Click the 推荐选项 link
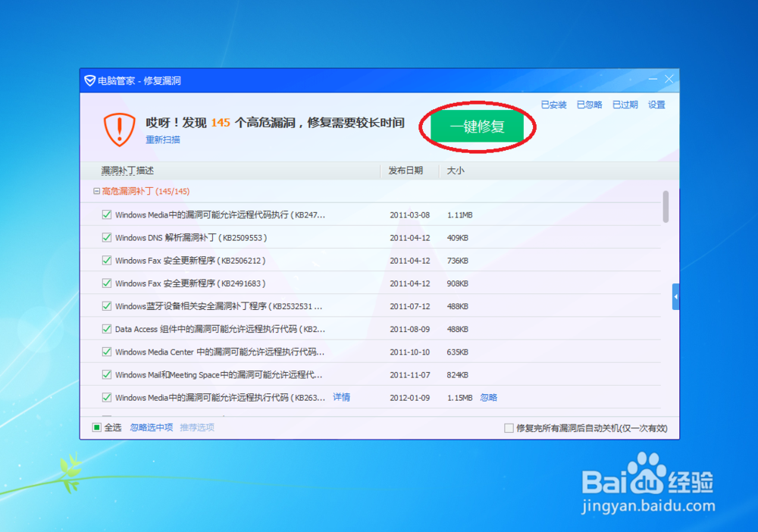Viewport: 758px width, 532px height. [197, 427]
